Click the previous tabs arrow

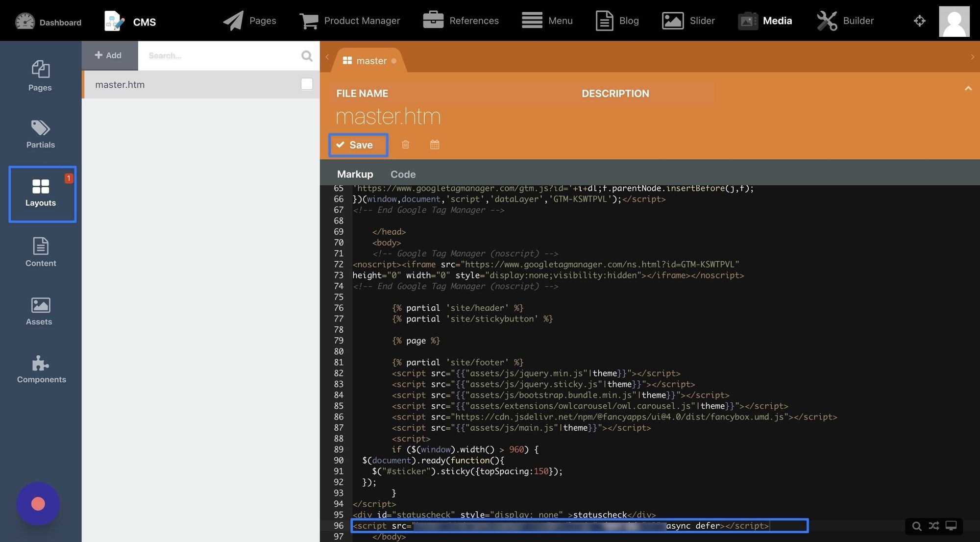pos(327,57)
